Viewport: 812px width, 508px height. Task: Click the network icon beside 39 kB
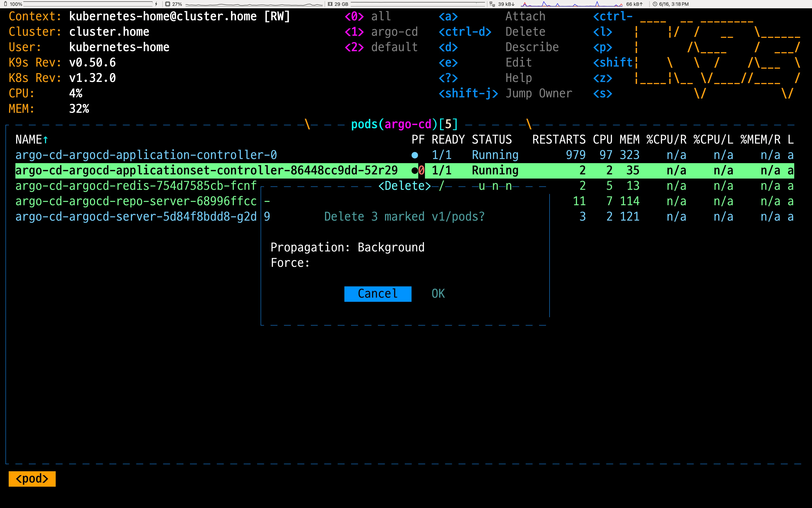492,4
